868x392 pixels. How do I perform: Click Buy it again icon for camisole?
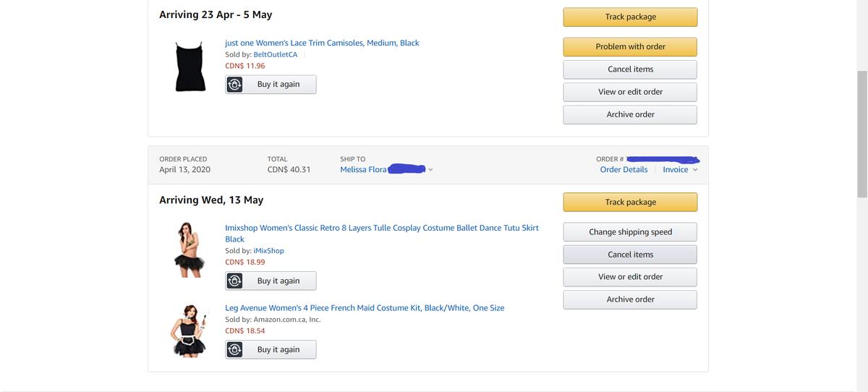click(x=234, y=85)
